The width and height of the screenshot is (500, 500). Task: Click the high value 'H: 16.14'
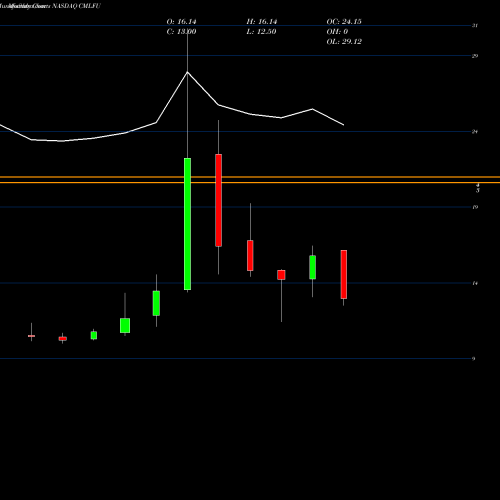point(262,22)
